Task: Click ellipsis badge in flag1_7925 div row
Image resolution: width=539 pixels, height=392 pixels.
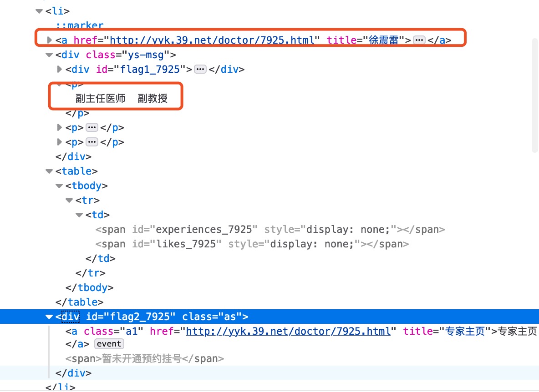Action: [x=200, y=69]
